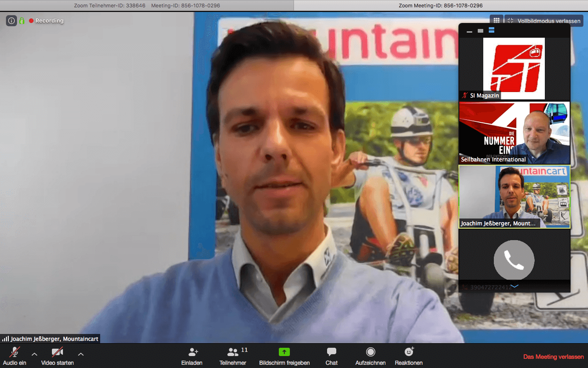Click Das Meeting verlassen
The image size is (588, 368).
click(x=553, y=357)
